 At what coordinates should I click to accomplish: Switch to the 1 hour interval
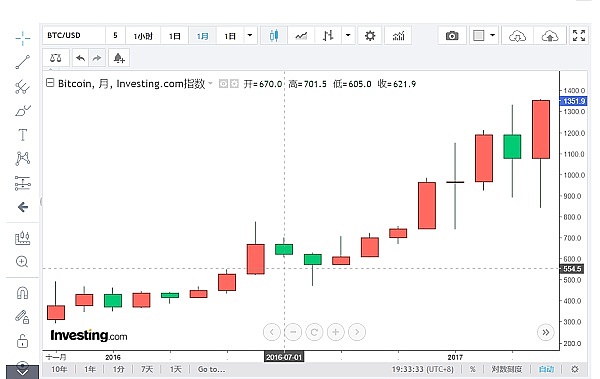click(x=143, y=36)
